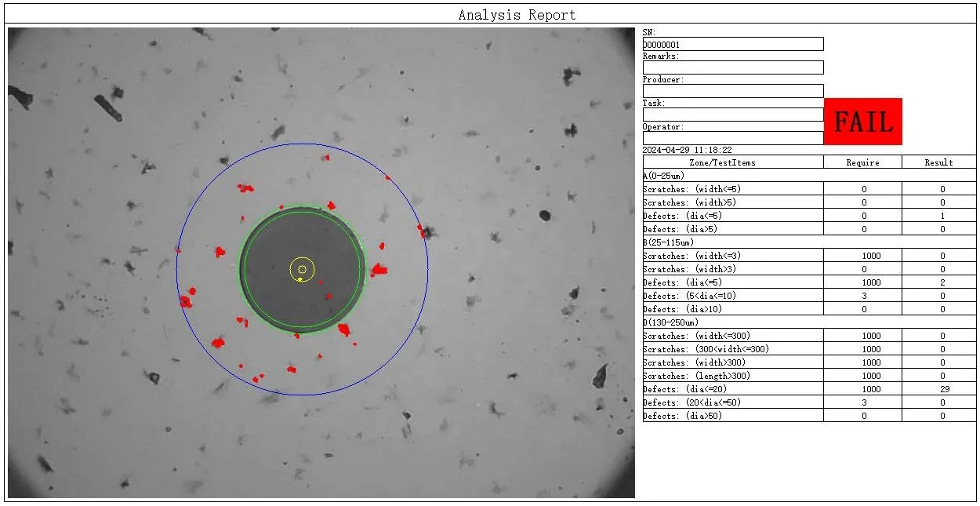
Task: Click the Require column header
Action: [862, 162]
